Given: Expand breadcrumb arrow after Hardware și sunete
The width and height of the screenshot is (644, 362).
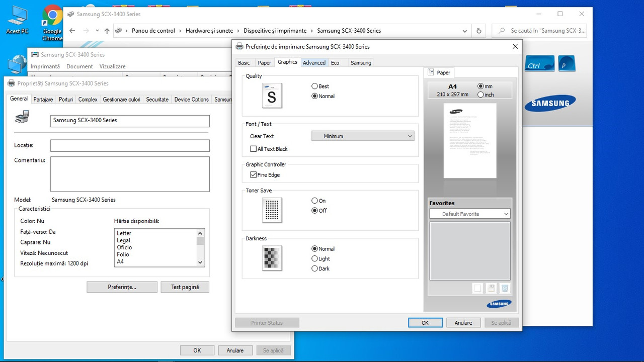Looking at the screenshot, I should [238, 31].
